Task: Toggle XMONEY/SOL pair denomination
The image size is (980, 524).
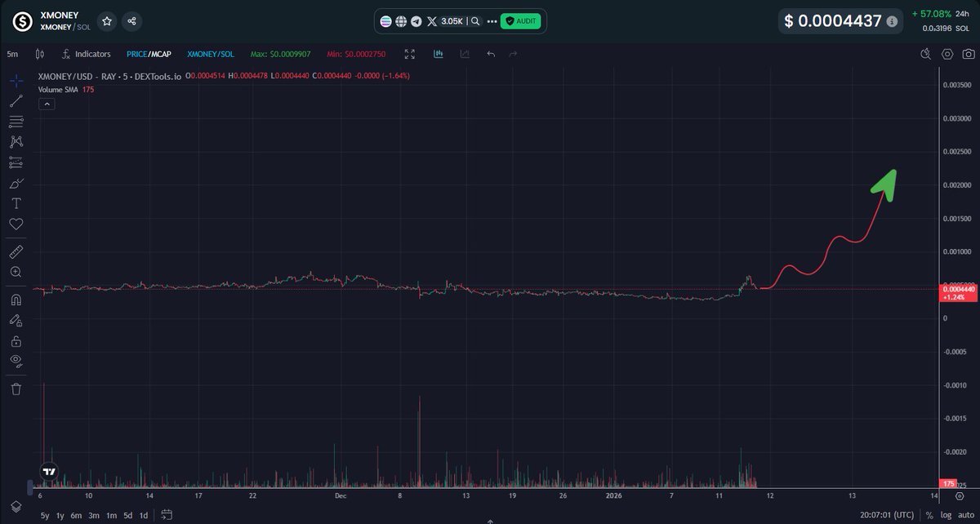Action: click(211, 54)
